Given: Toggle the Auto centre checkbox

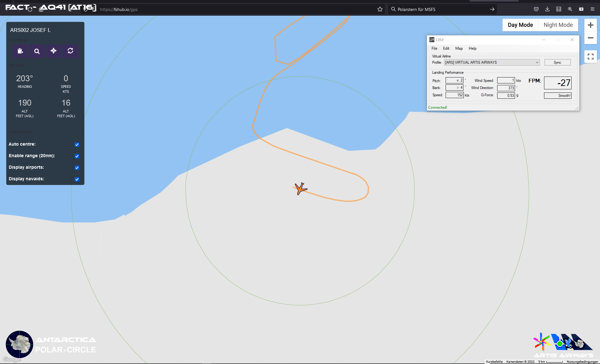Looking at the screenshot, I should click(x=77, y=144).
